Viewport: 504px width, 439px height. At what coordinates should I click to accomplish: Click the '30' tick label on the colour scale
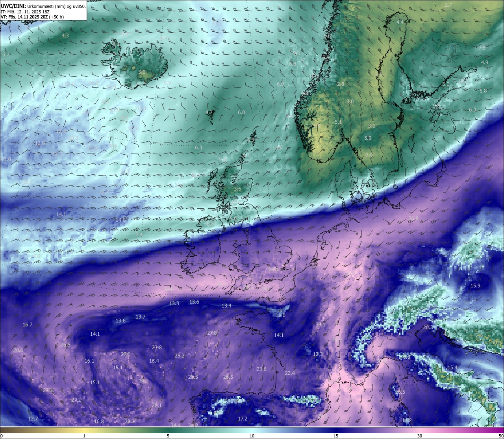420,436
